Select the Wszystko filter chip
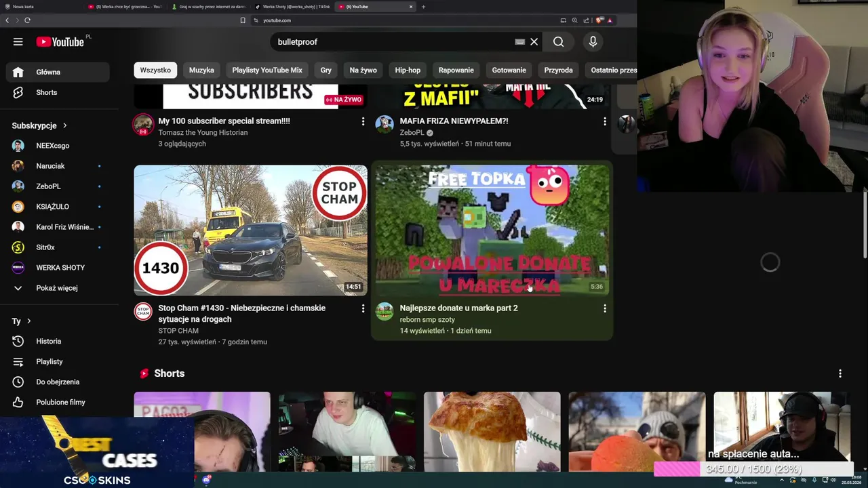Viewport: 868px width, 488px height. (155, 70)
